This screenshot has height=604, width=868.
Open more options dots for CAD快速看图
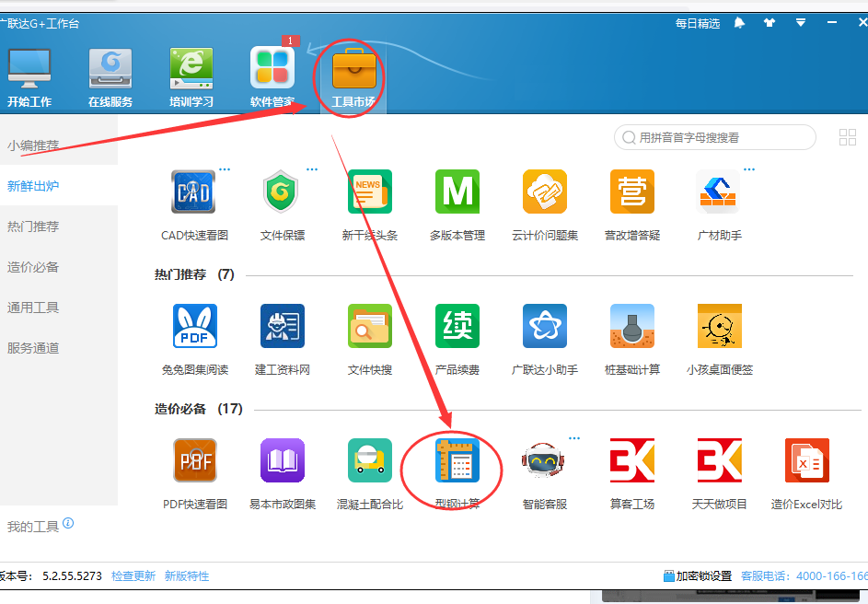click(x=225, y=169)
